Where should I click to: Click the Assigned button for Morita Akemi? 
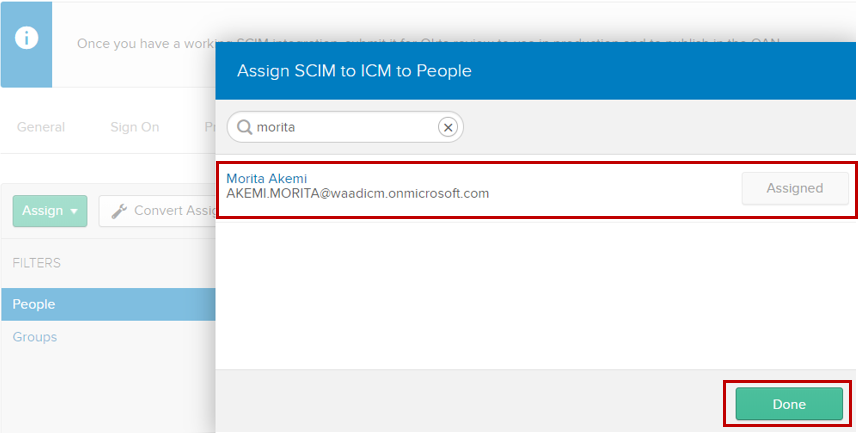point(794,188)
